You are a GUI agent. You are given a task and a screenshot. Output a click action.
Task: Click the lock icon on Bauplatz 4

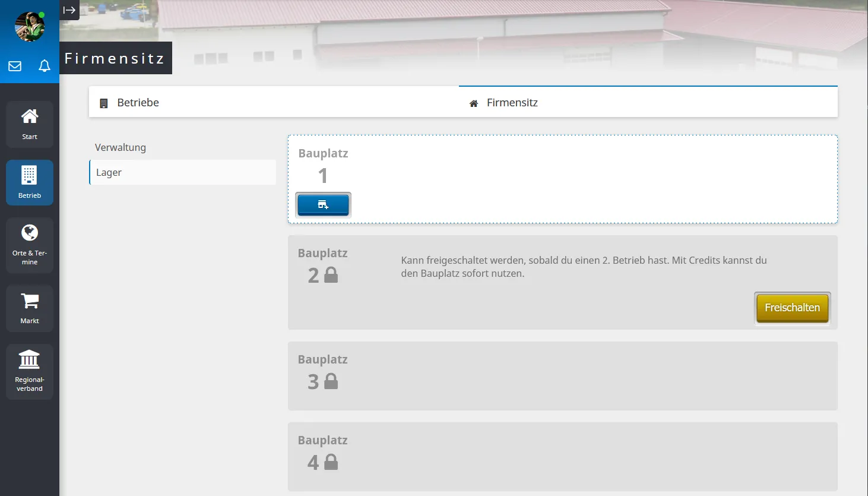pyautogui.click(x=331, y=462)
